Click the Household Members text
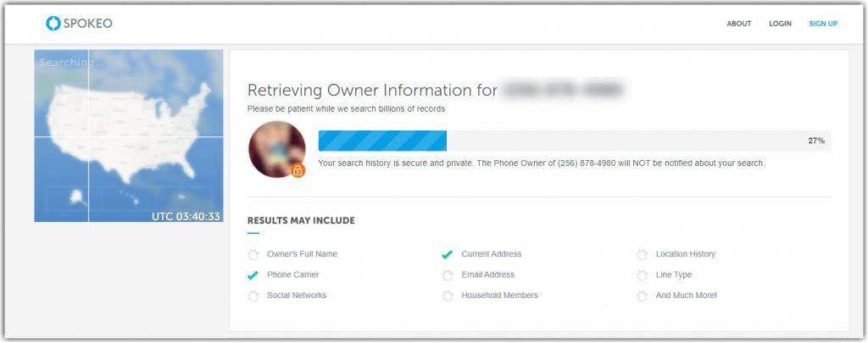 tap(500, 296)
